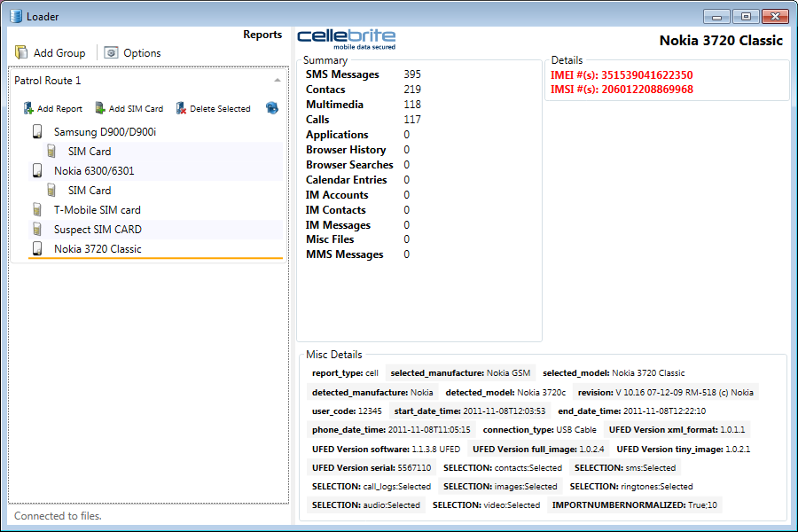Image resolution: width=798 pixels, height=532 pixels.
Task: Click the Calendar Entries summary row
Action: click(x=358, y=180)
